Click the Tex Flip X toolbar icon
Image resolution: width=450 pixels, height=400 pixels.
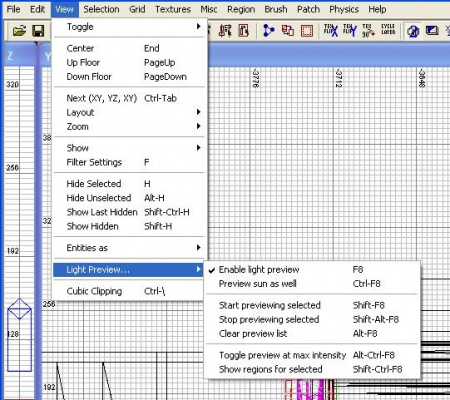[x=331, y=30]
